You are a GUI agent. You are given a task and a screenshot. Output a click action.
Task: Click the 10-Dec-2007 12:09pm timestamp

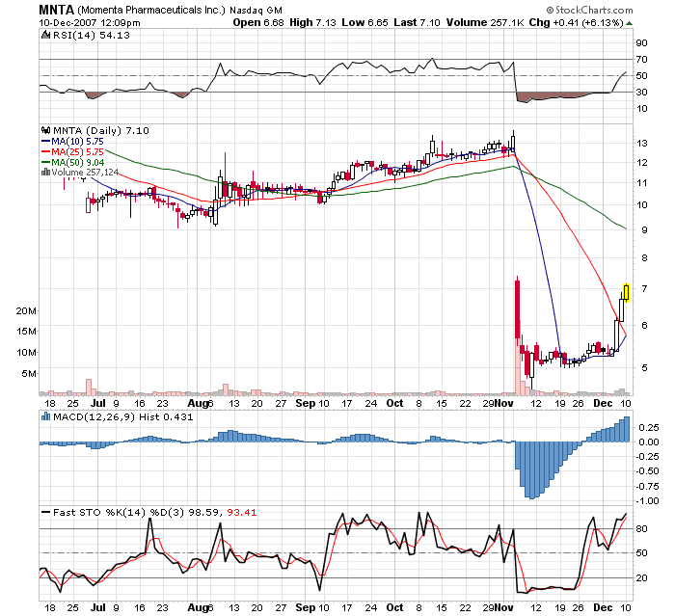click(x=90, y=23)
